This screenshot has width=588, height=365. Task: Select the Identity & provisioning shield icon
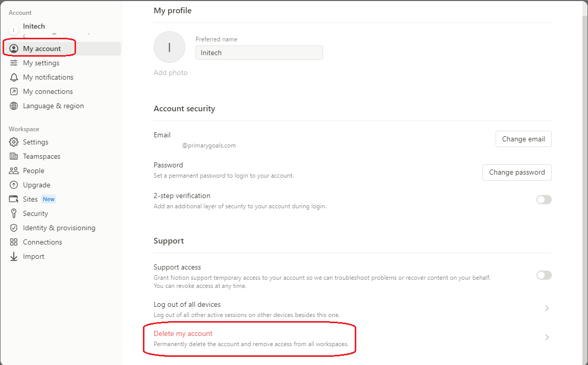pos(14,228)
